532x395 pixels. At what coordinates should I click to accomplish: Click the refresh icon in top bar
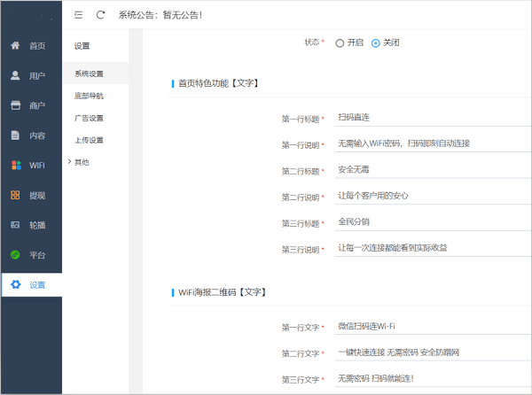100,15
